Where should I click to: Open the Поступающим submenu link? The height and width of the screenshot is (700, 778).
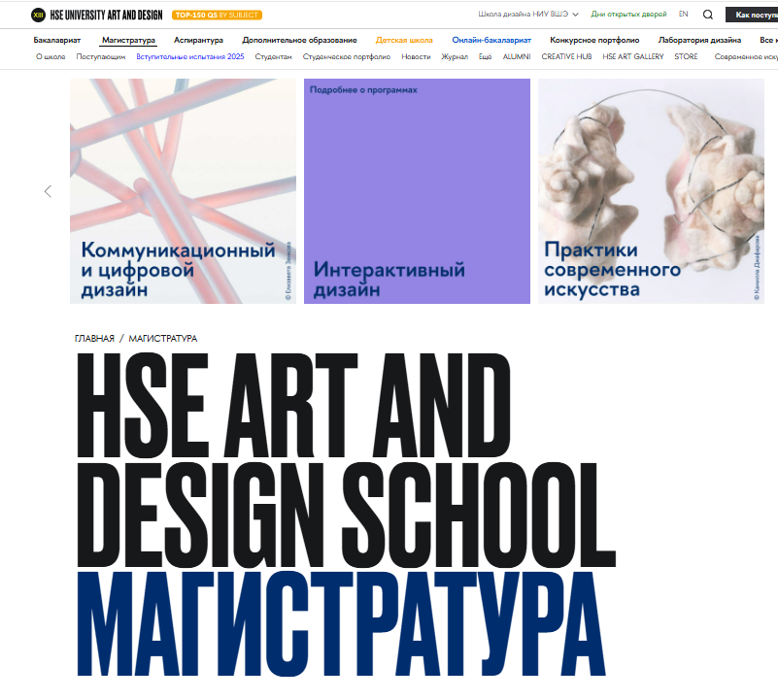tap(101, 57)
